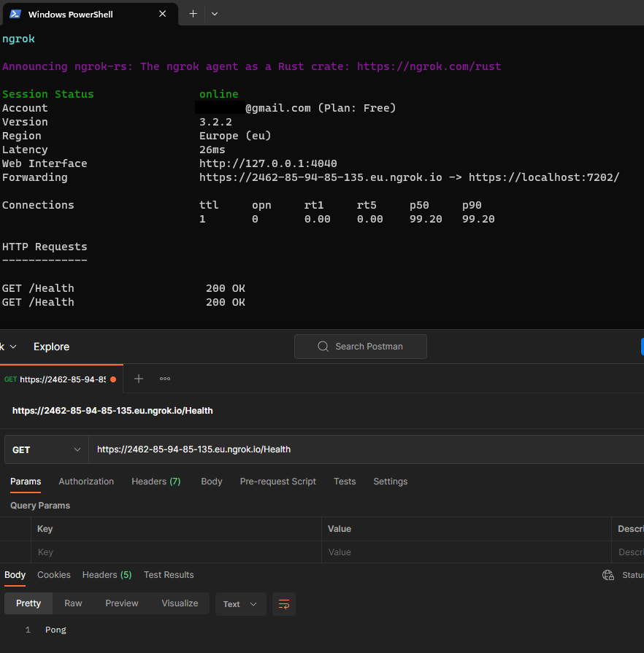Viewport: 644px width, 653px height.
Task: Add a new Postman request tab
Action: click(x=139, y=379)
